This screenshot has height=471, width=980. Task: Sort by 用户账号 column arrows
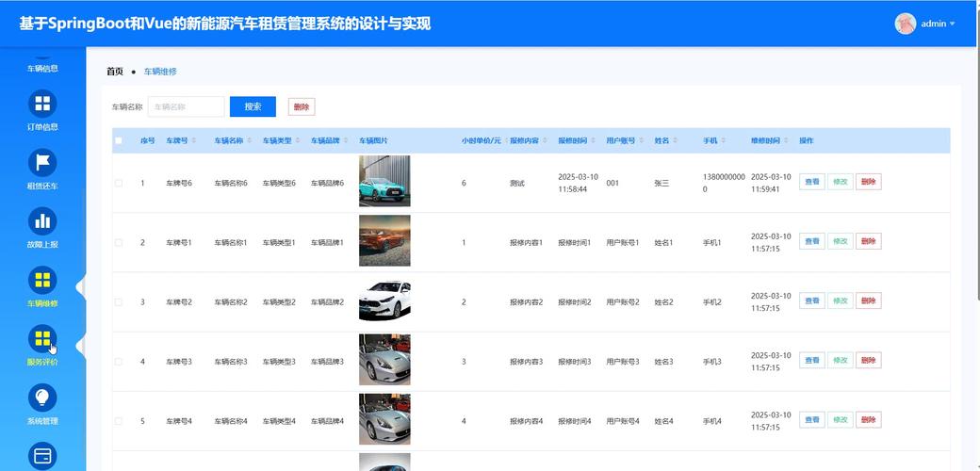(x=642, y=141)
